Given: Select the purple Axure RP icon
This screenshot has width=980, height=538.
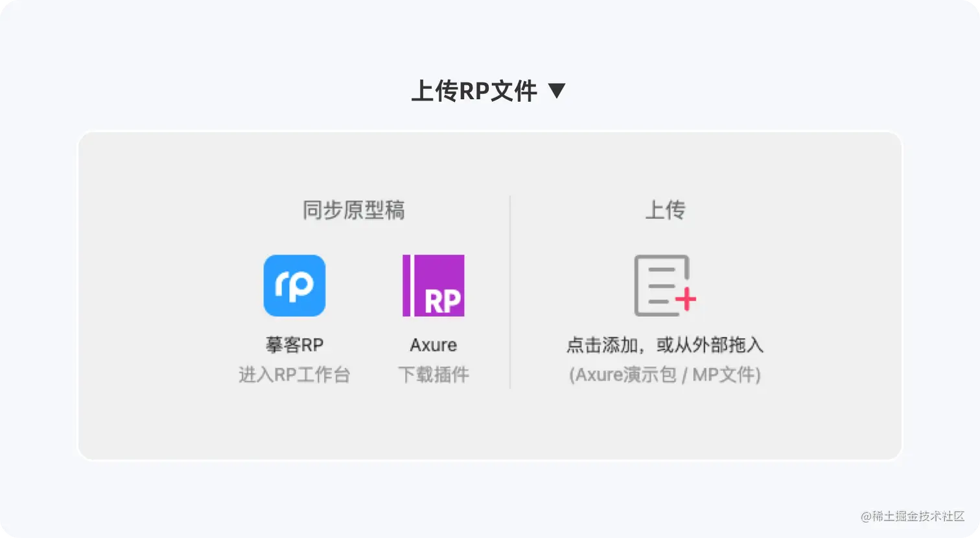Looking at the screenshot, I should point(434,285).
